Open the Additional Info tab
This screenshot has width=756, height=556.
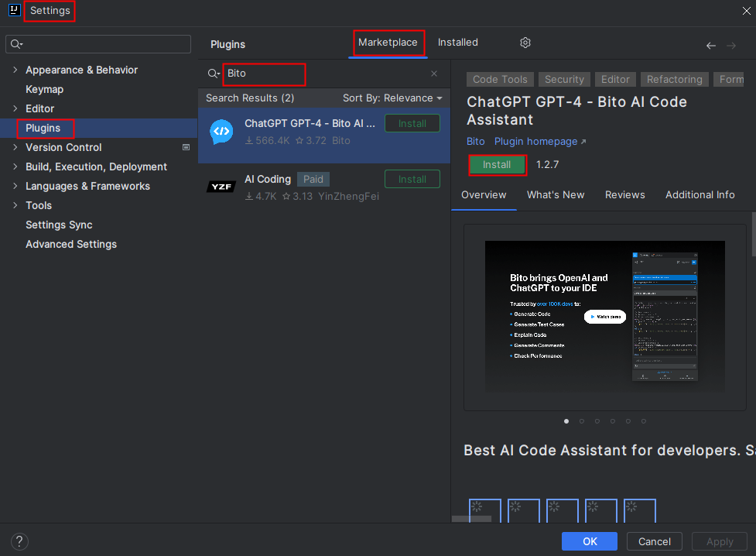click(x=700, y=195)
